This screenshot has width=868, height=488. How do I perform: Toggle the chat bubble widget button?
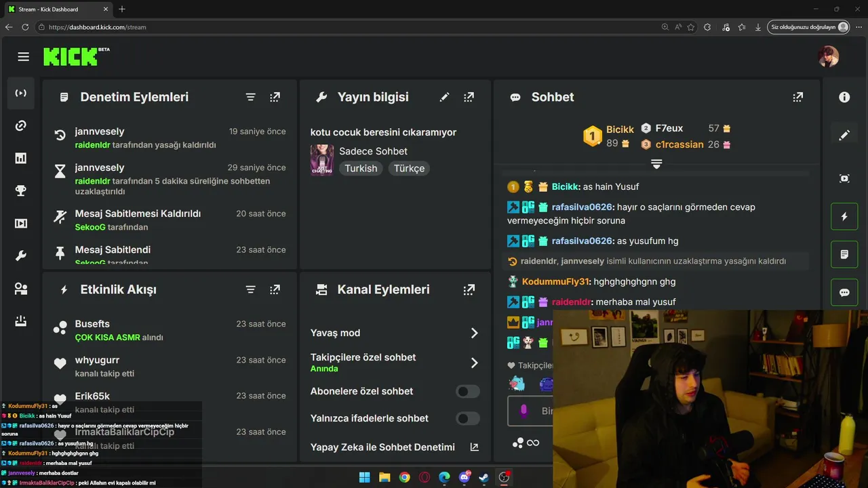pyautogui.click(x=844, y=293)
